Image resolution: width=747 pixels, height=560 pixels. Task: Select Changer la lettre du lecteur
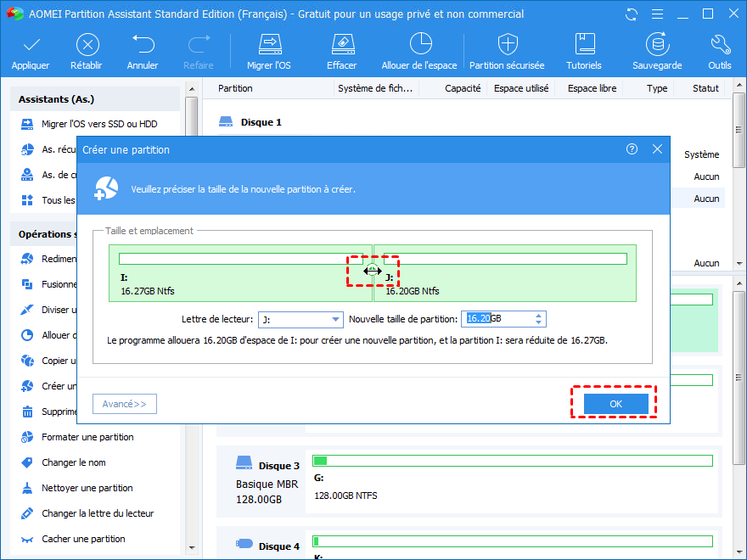(x=97, y=513)
